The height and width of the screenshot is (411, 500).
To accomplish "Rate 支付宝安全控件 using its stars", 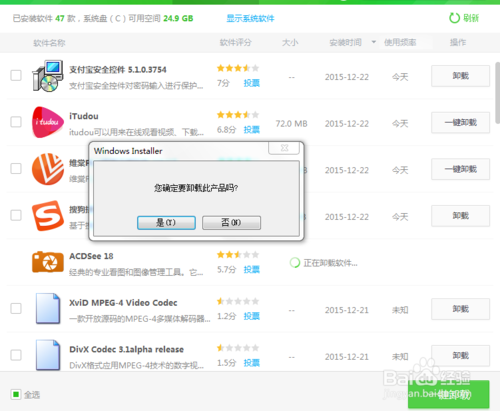I will pos(238,68).
